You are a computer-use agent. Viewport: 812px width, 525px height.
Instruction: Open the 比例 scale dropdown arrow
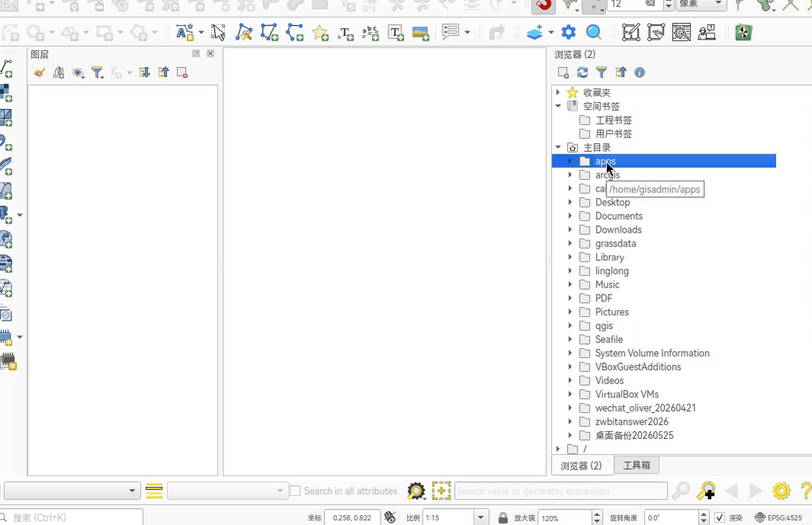point(481,517)
